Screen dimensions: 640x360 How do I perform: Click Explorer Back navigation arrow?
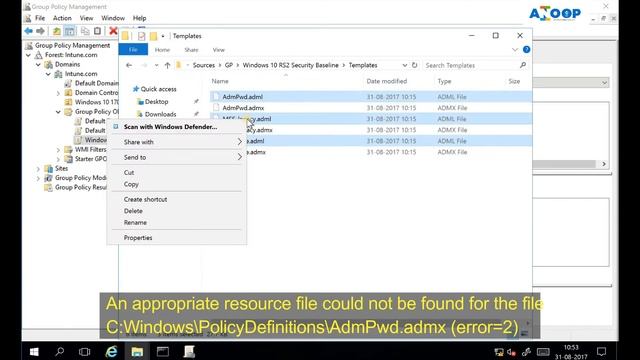click(x=129, y=65)
